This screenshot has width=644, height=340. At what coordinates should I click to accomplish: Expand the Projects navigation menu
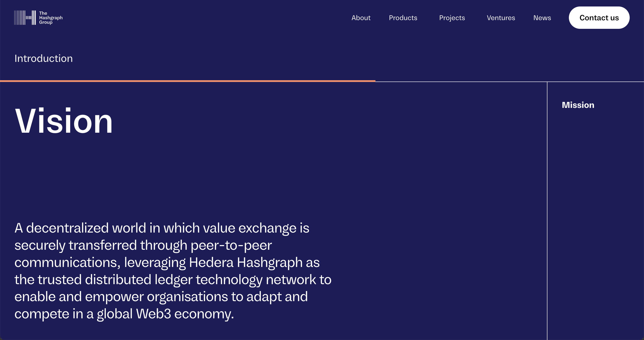click(x=452, y=18)
